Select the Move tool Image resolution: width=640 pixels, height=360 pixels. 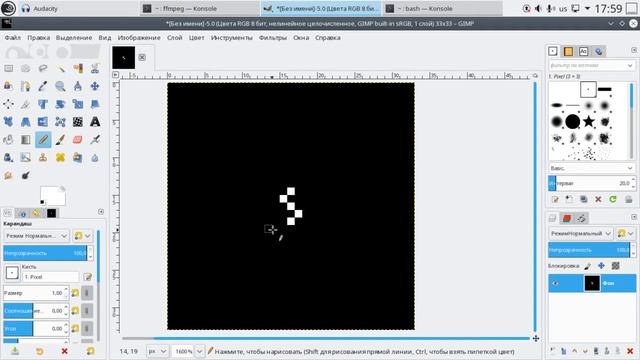95,86
